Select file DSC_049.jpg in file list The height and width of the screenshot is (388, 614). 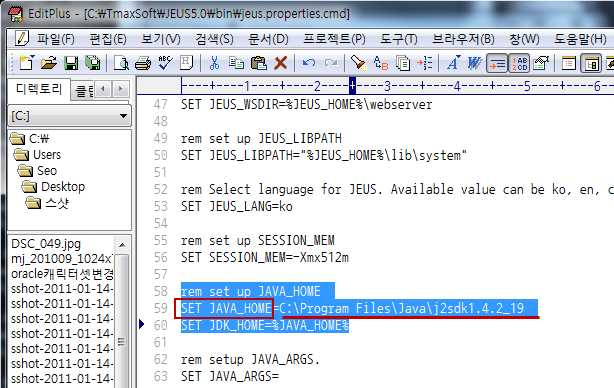point(46,244)
